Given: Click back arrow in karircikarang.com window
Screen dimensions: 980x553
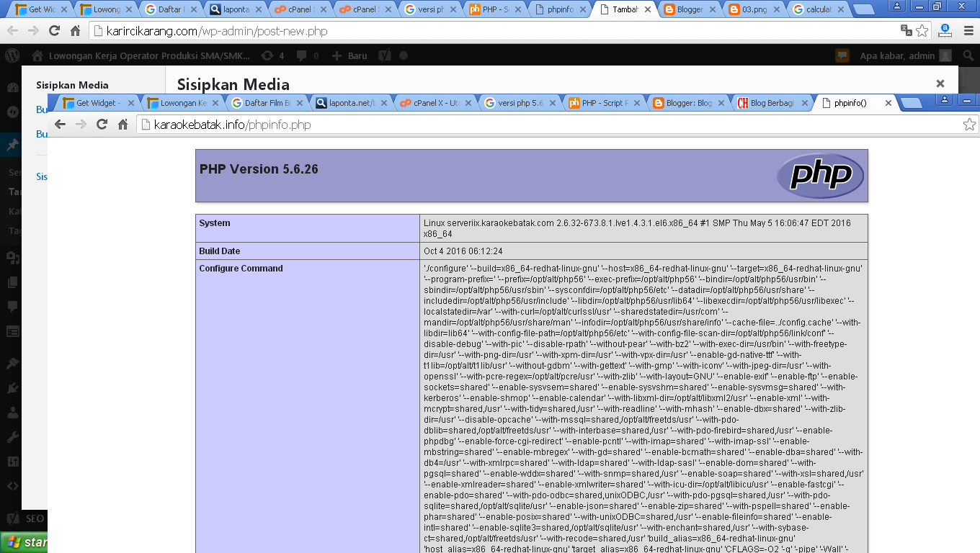Looking at the screenshot, I should click(13, 31).
